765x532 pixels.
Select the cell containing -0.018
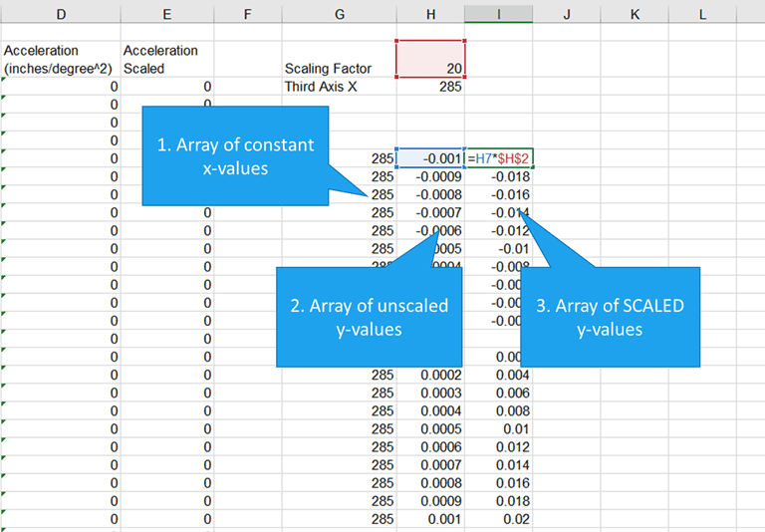tap(499, 176)
